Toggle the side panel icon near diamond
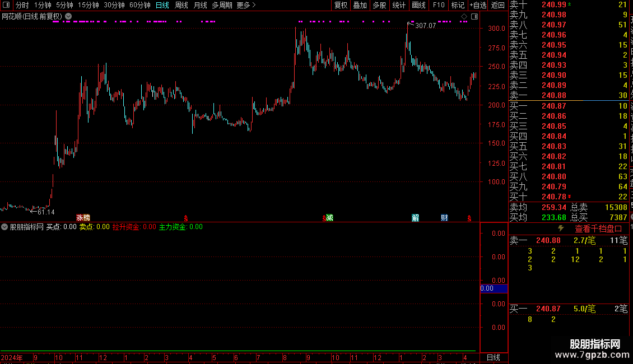Image resolution: width=633 pixels, height=364 pixels. pos(474,17)
